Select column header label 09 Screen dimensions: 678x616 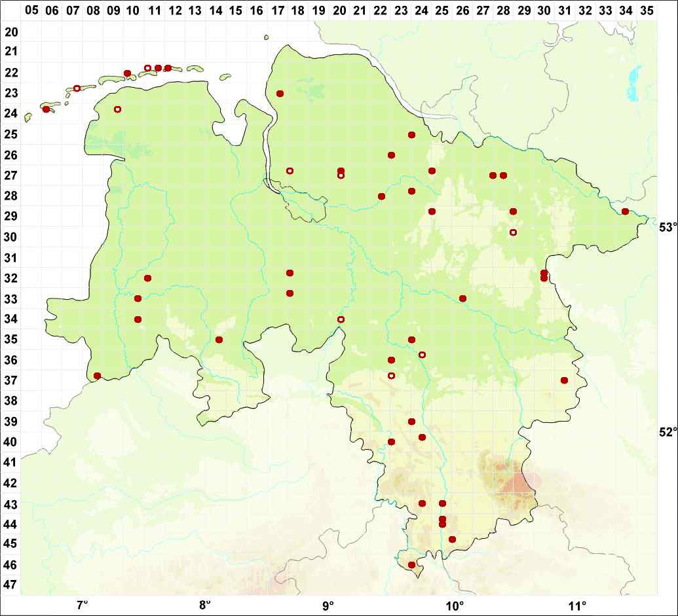(x=113, y=10)
